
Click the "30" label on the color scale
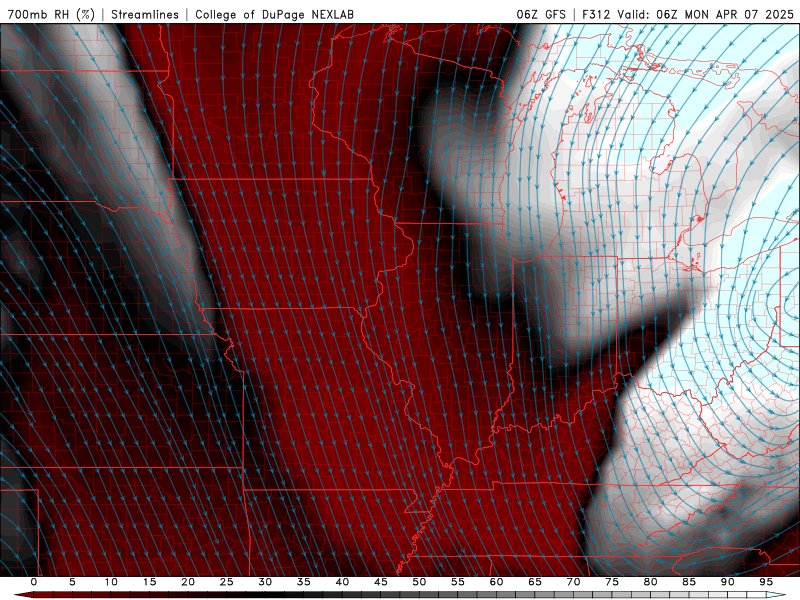(x=265, y=582)
